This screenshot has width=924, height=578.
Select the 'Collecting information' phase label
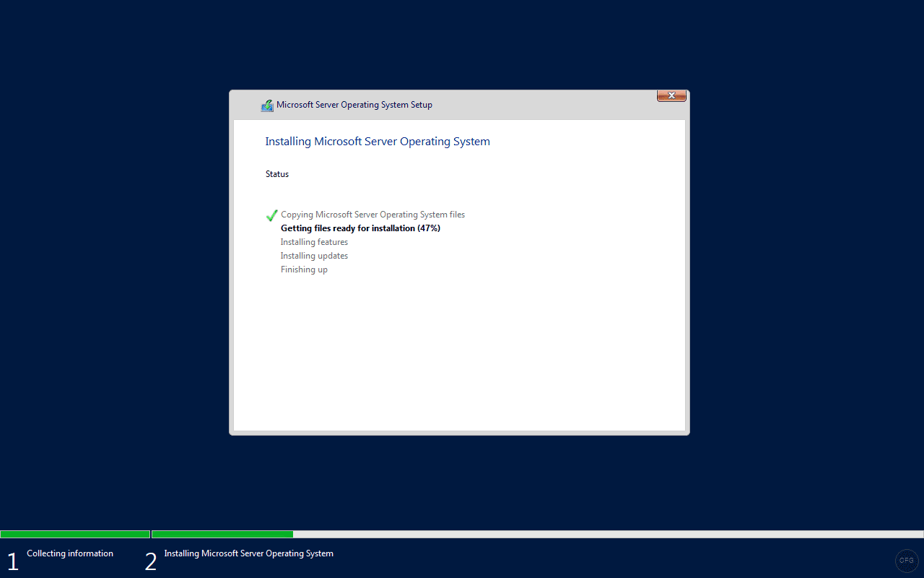[x=69, y=553]
